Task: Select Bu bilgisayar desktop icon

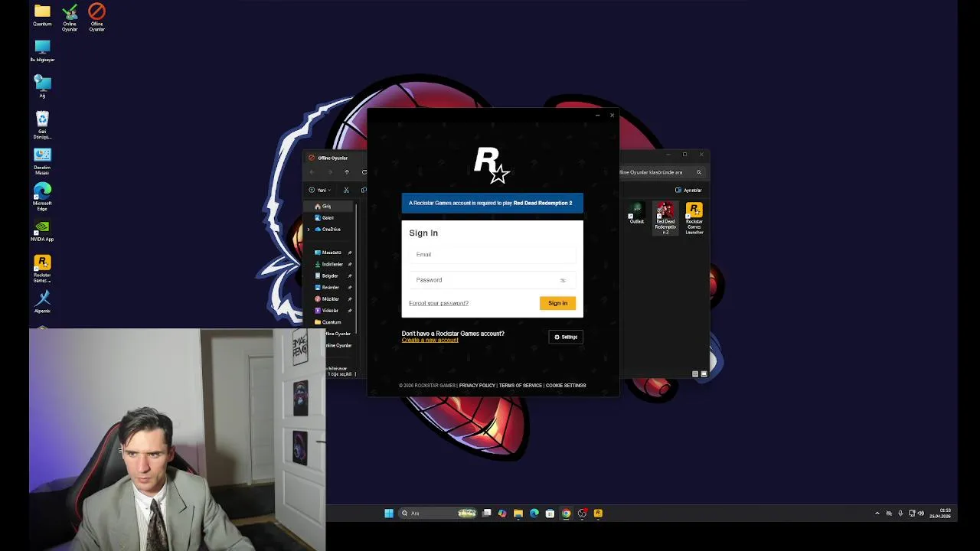Action: coord(42,51)
